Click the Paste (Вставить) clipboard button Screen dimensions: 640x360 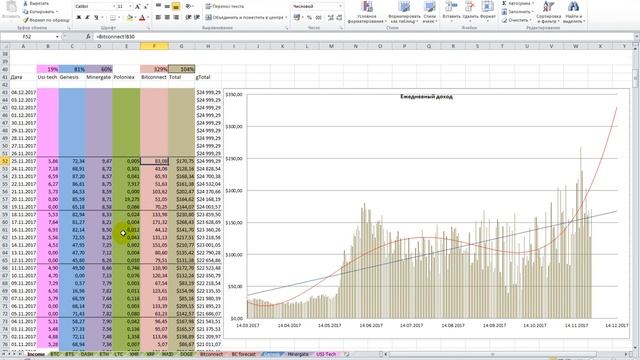[11, 10]
